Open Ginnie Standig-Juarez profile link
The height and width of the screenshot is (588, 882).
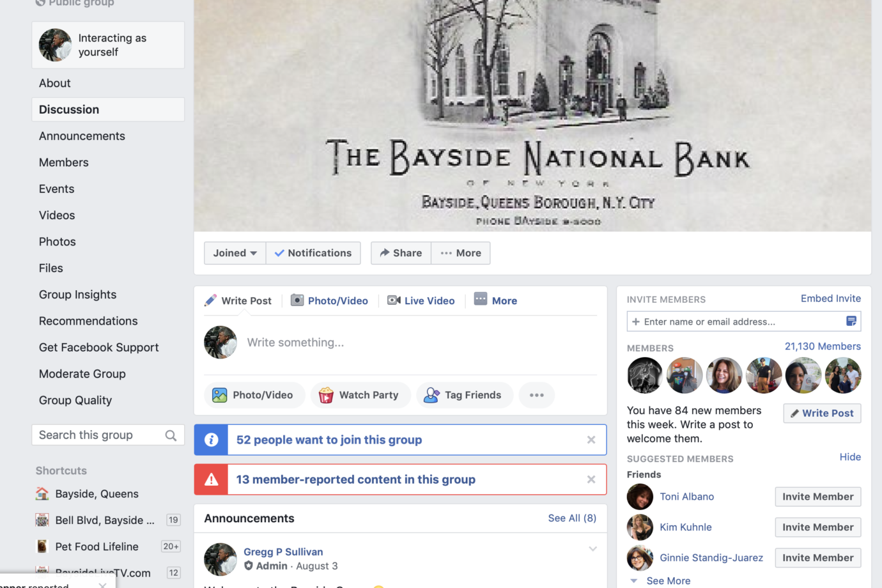click(711, 558)
